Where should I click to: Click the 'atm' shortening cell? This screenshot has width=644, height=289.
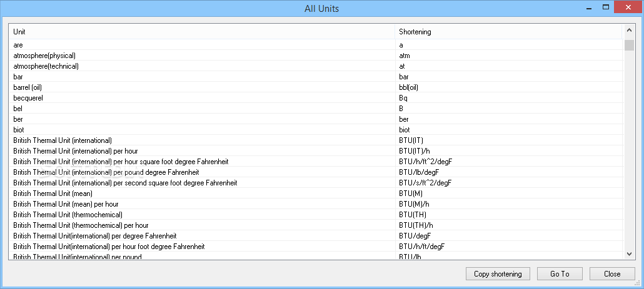click(x=508, y=56)
